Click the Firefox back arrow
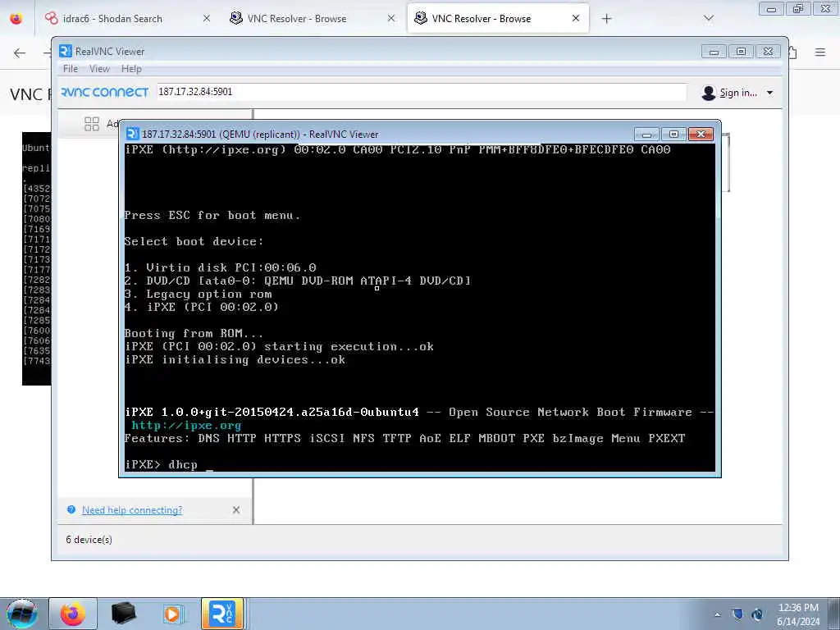Image resolution: width=840 pixels, height=630 pixels. click(x=20, y=52)
